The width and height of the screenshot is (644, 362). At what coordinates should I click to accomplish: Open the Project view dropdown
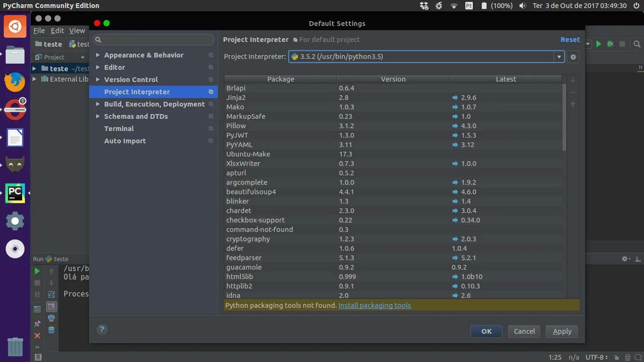(83, 58)
